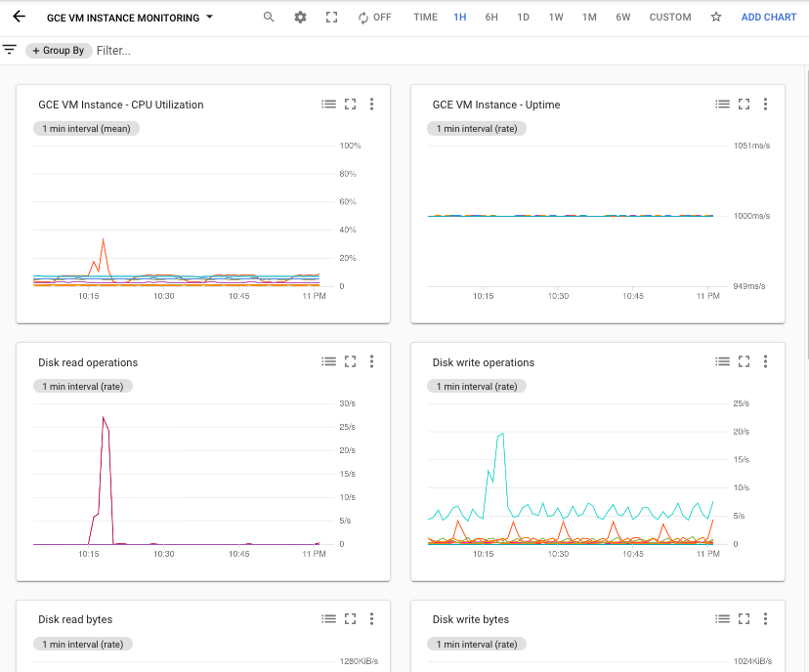809x672 pixels.
Task: Open the CUSTOM time range selector
Action: [x=670, y=17]
